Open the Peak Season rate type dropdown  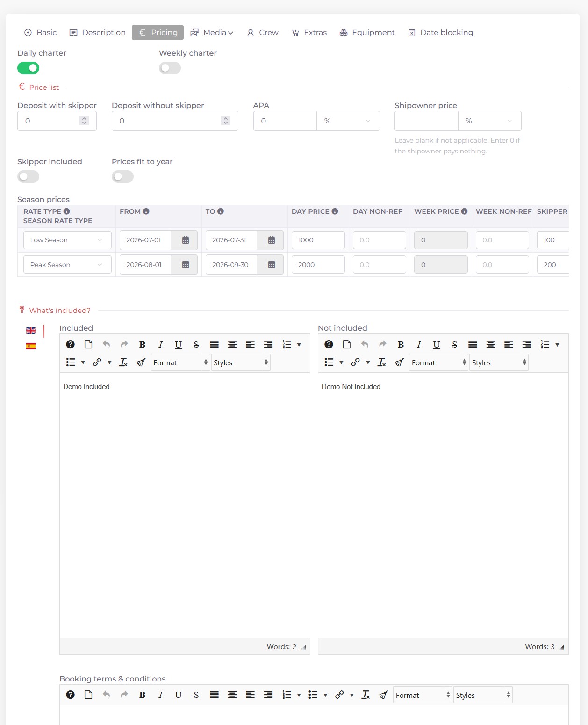pyautogui.click(x=67, y=265)
